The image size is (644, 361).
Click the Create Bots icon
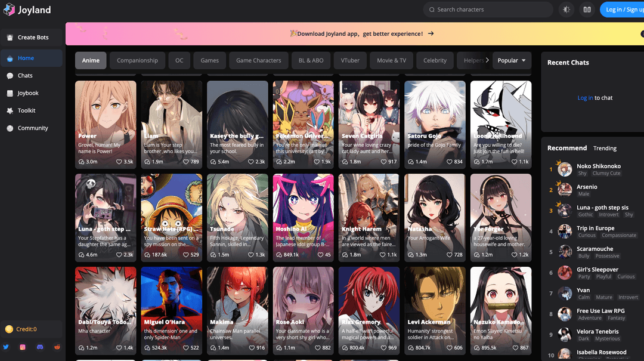click(x=10, y=38)
